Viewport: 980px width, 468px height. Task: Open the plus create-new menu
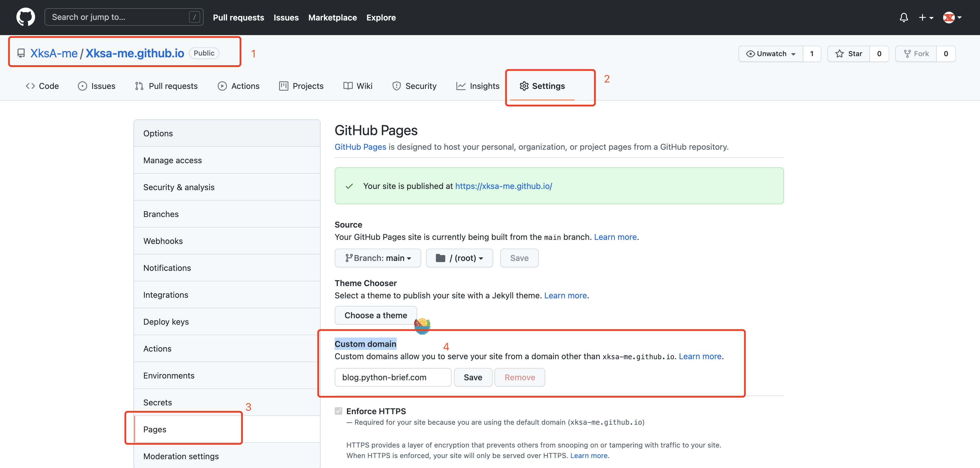(x=926, y=18)
